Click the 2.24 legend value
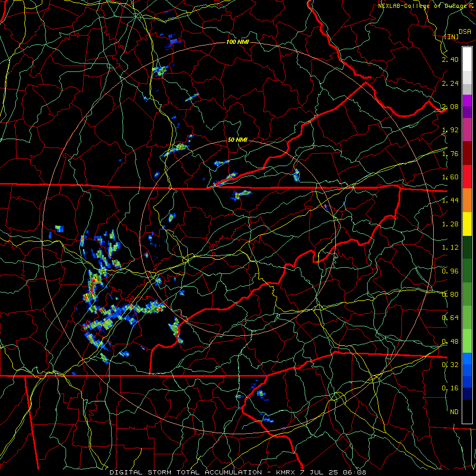The image size is (476, 476). [450, 83]
